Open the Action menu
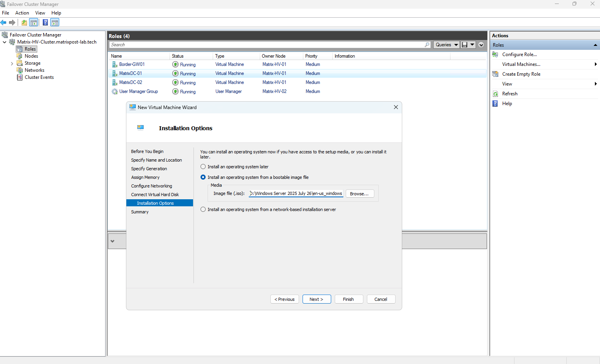The height and width of the screenshot is (364, 600). [x=22, y=13]
